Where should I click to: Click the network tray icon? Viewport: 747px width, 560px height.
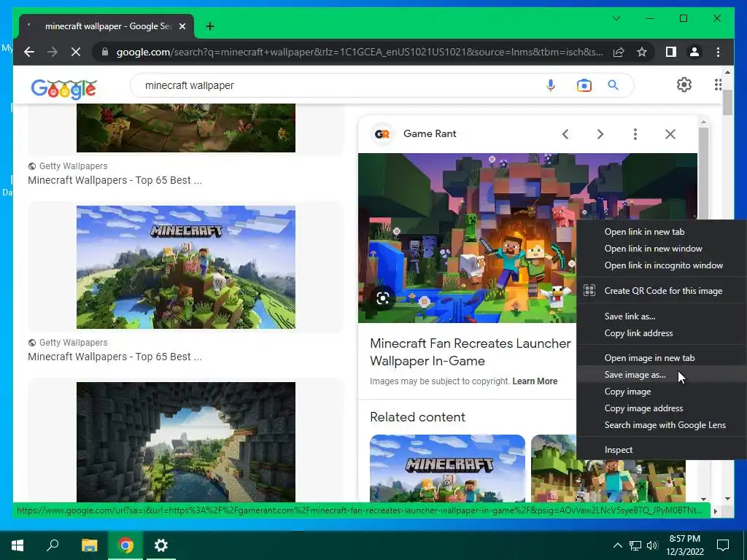635,545
